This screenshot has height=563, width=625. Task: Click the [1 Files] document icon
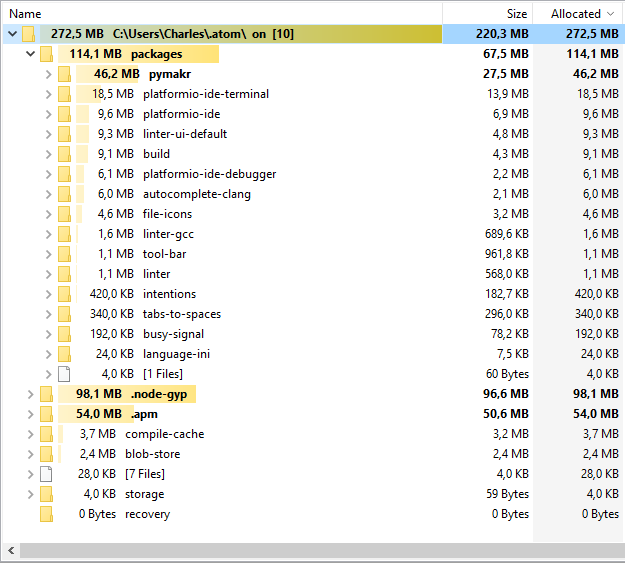click(x=64, y=374)
